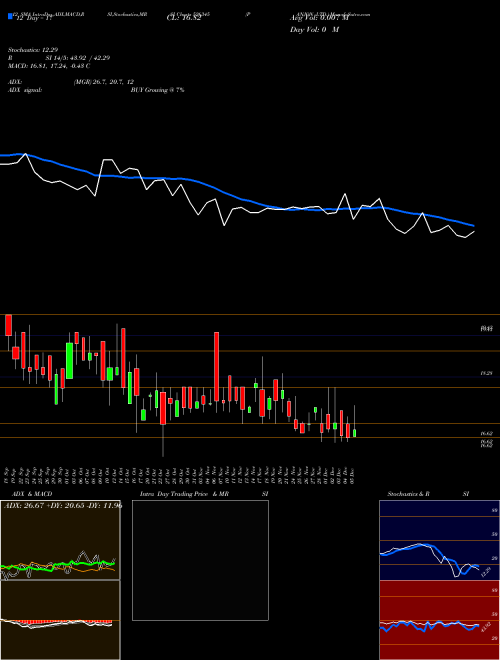500x660 pixels.
Task: Click the '(MGR) 26.7, 20.7, 12' ADX values
Action: coord(104,82)
